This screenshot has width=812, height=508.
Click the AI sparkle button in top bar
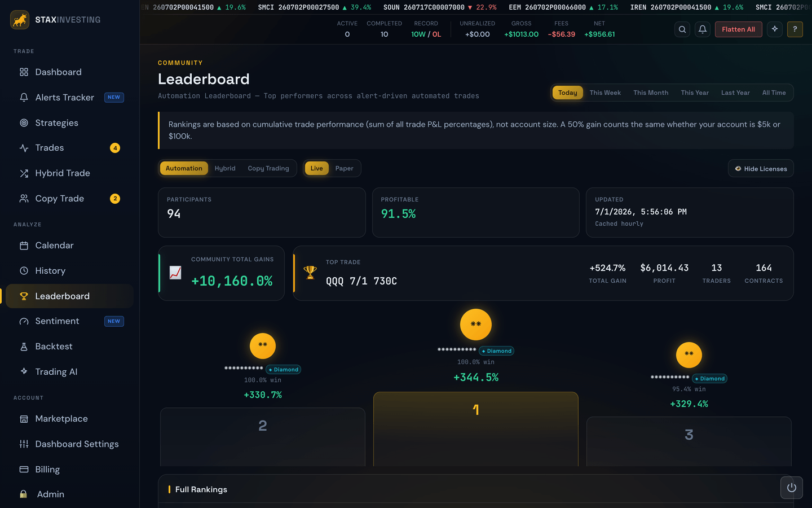[775, 29]
